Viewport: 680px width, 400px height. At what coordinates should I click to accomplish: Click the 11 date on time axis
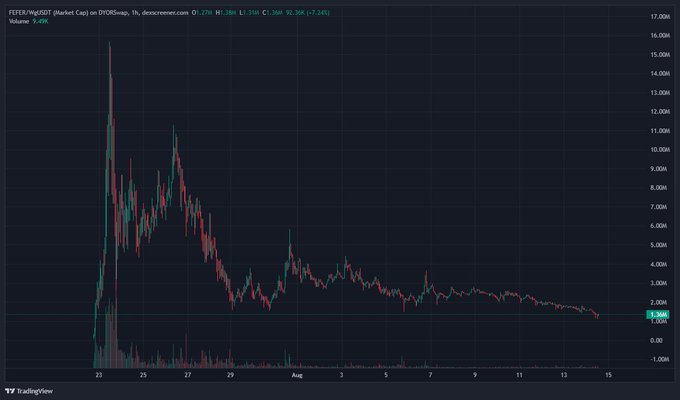(519, 375)
